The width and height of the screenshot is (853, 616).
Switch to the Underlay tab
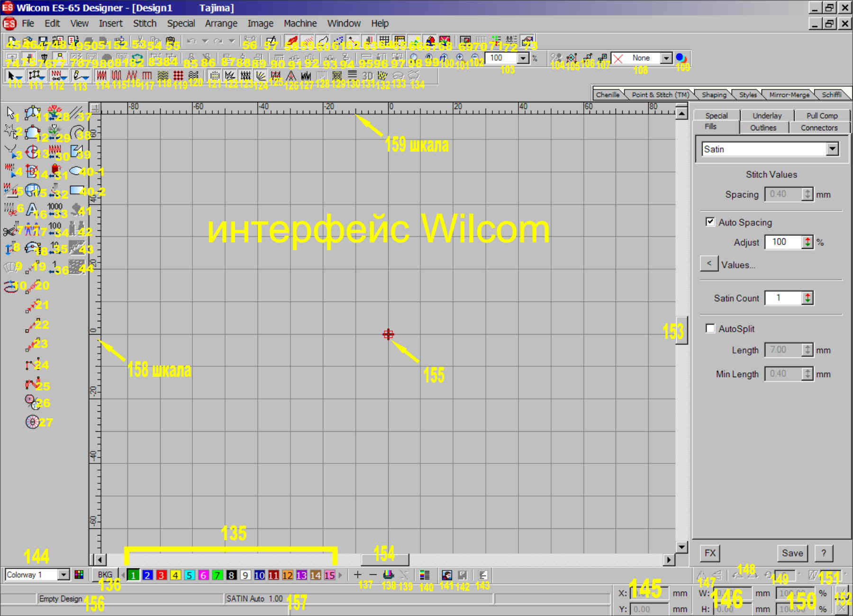click(x=767, y=116)
